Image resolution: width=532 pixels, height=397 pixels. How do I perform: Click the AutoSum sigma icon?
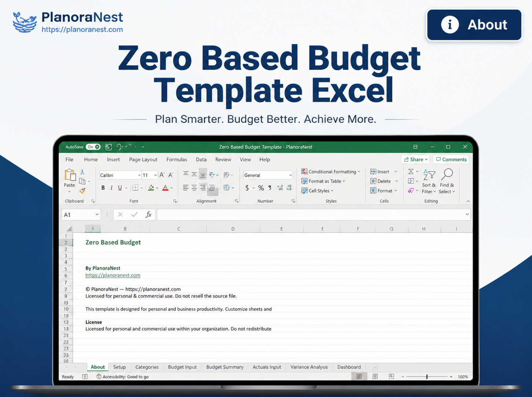pyautogui.click(x=411, y=172)
